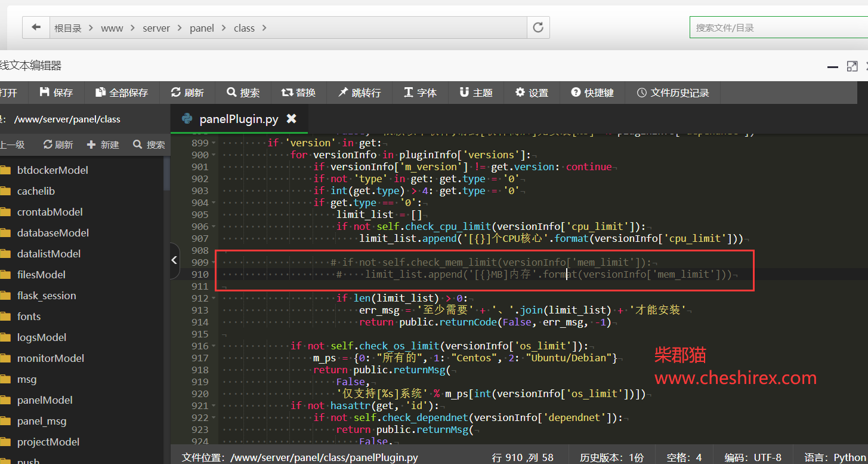The width and height of the screenshot is (868, 464).
Task: Click the 保存 save toolbar button
Action: point(56,93)
